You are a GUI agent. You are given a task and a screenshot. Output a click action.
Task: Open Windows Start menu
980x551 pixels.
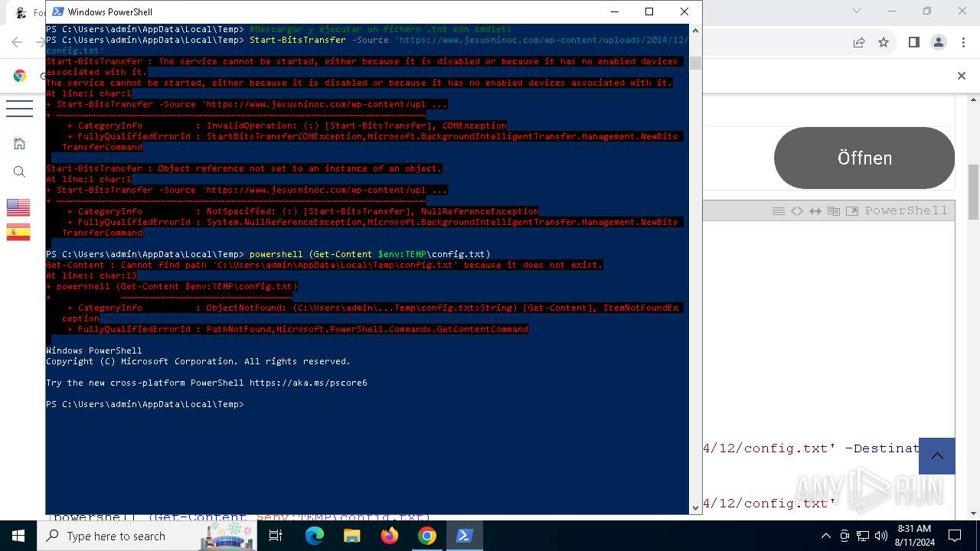(18, 536)
